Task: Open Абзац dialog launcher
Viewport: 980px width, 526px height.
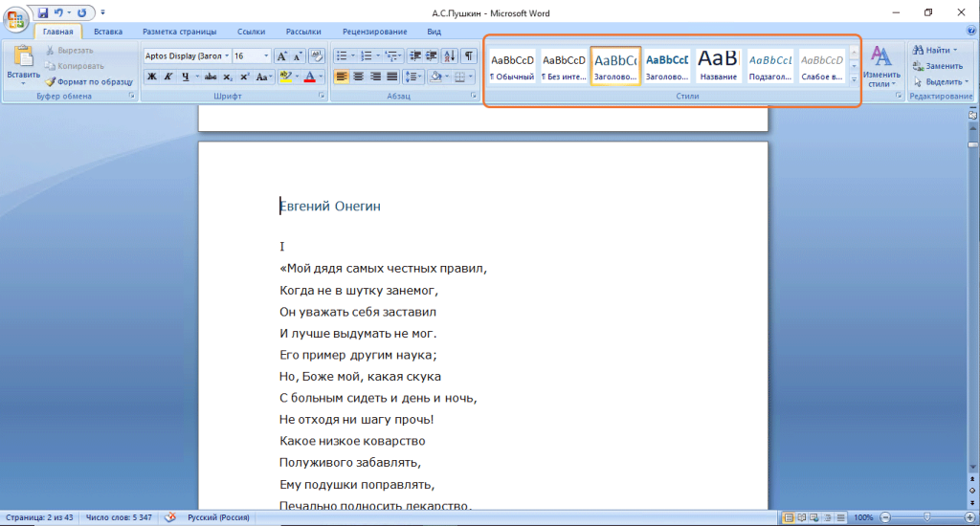Action: click(x=473, y=96)
